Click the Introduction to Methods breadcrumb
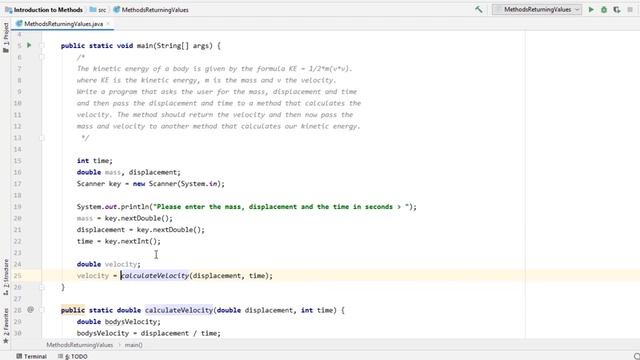Viewport: 640px width, 360px height. pos(44,9)
